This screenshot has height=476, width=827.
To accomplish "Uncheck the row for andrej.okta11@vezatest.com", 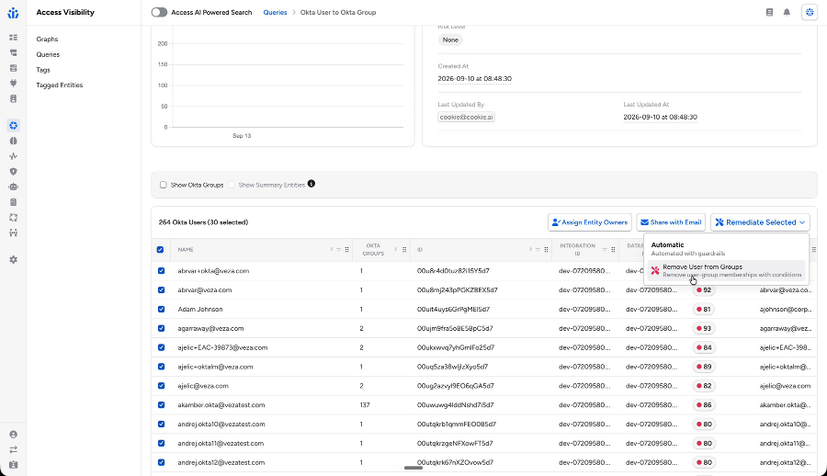I will click(x=161, y=443).
